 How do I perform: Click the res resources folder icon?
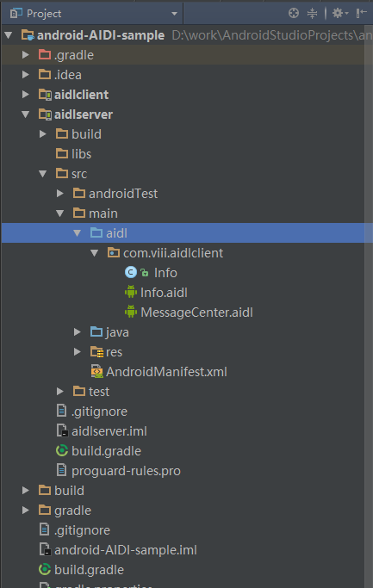pos(96,352)
